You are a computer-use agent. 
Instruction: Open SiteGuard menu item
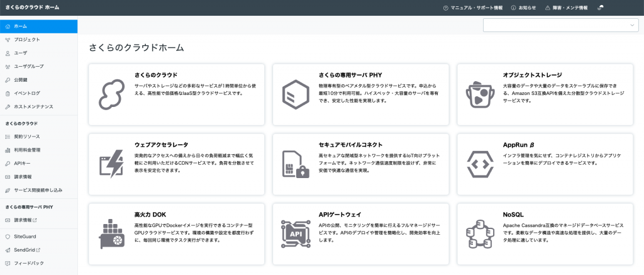(x=38, y=237)
